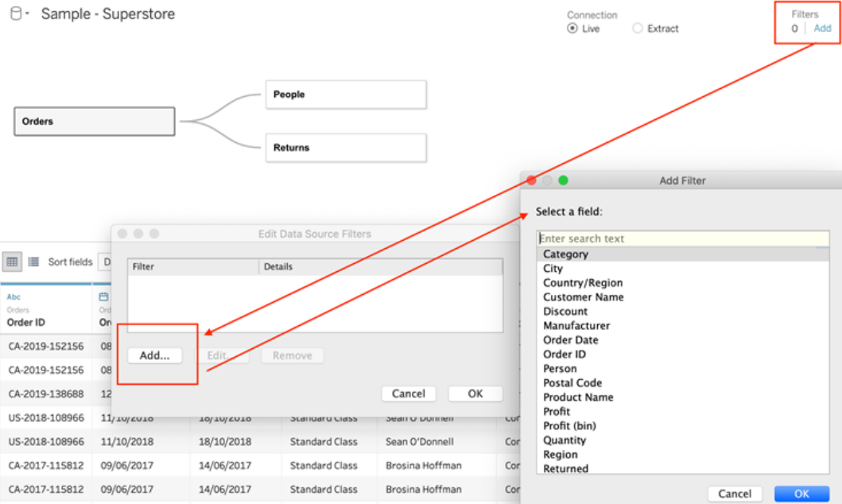Click the data source database icon
The image size is (842, 504).
[x=16, y=14]
